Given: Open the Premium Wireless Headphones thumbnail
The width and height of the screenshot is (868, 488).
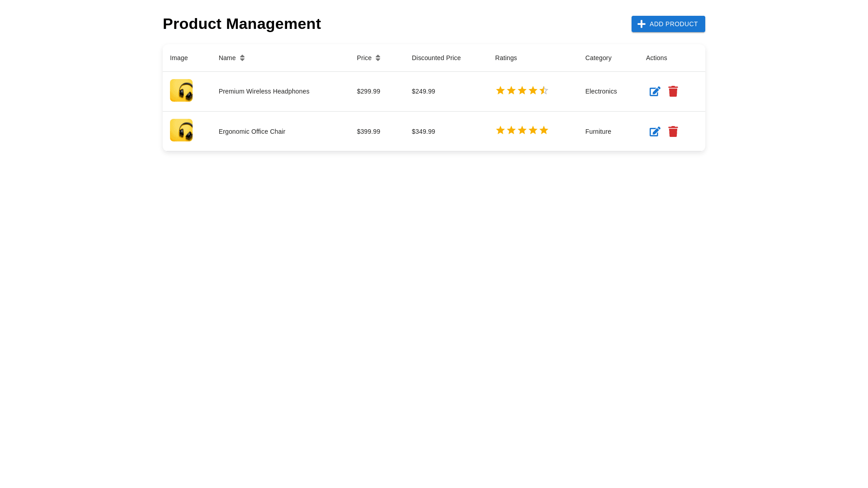Looking at the screenshot, I should [181, 90].
